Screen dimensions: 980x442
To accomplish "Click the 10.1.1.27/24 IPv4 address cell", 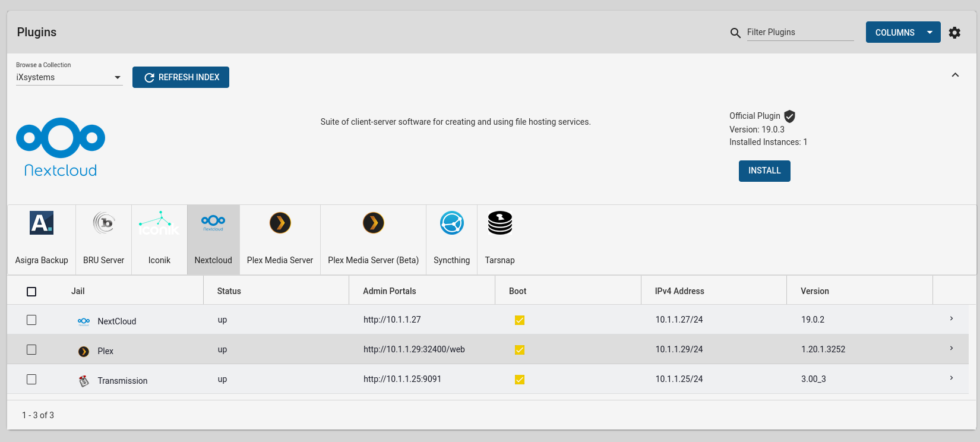I will coord(679,320).
